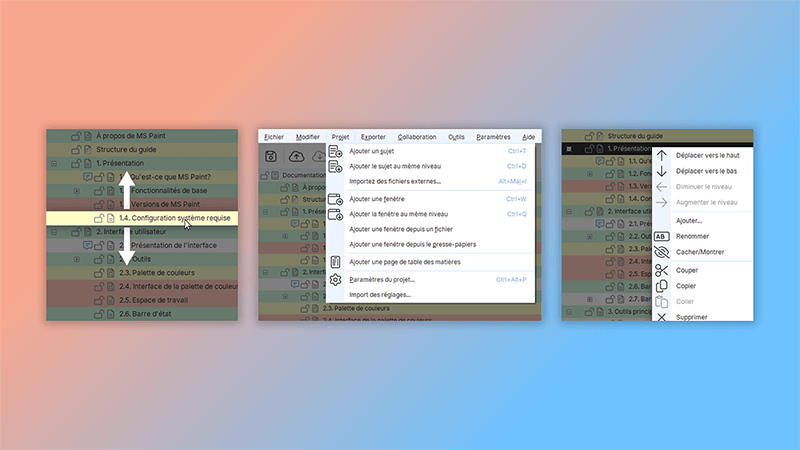The width and height of the screenshot is (800, 450).
Task: Click the table of contents page icon
Action: (336, 261)
